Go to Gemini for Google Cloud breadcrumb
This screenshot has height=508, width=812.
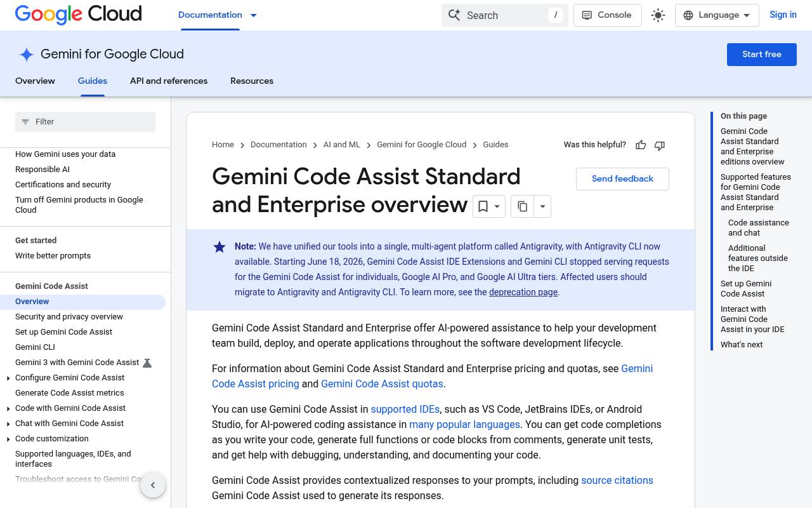tap(421, 145)
